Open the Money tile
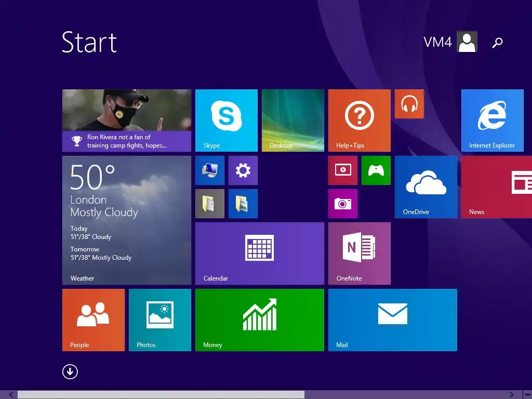The height and width of the screenshot is (399, 532). pyautogui.click(x=260, y=320)
